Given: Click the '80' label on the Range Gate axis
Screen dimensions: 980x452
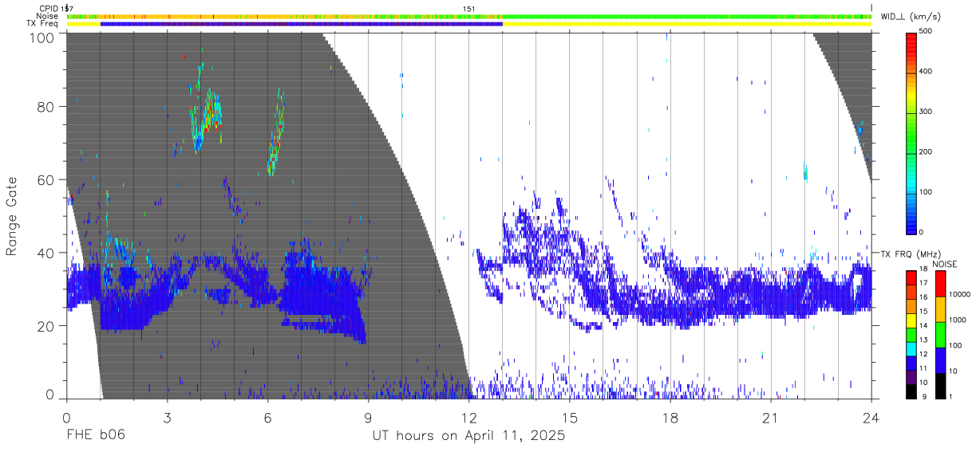Looking at the screenshot, I should point(46,107).
